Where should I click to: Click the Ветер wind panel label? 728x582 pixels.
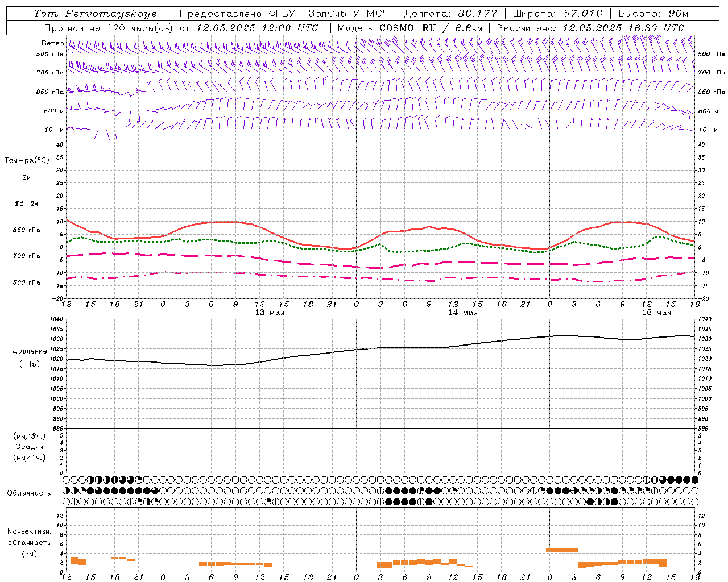[x=52, y=43]
